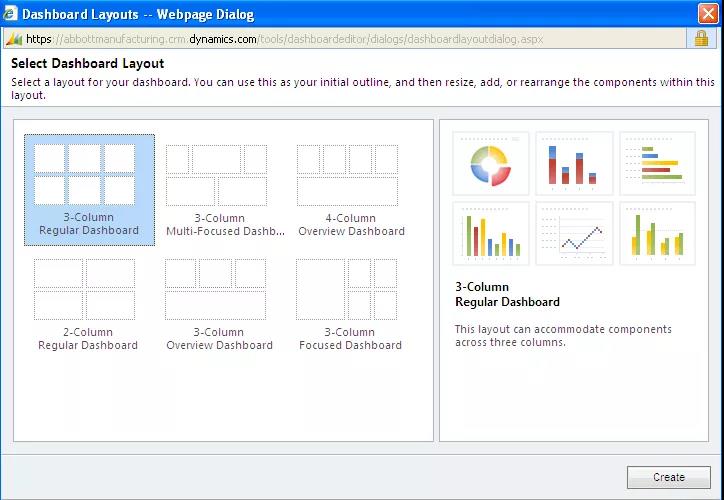Viewport: 724px width, 500px height.
Task: Pick the 4-Column Overview Dashboard layout icon
Action: [x=347, y=175]
